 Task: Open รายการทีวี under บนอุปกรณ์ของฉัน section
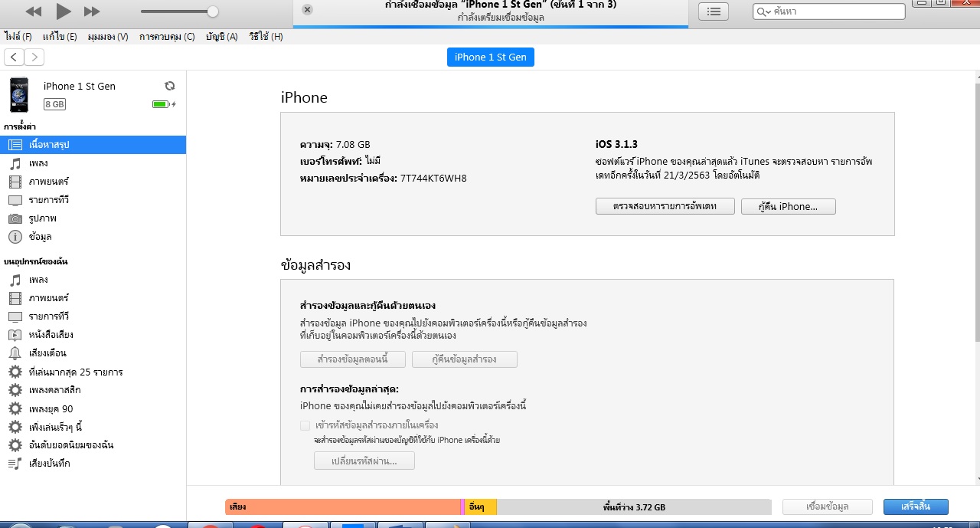click(x=93, y=316)
